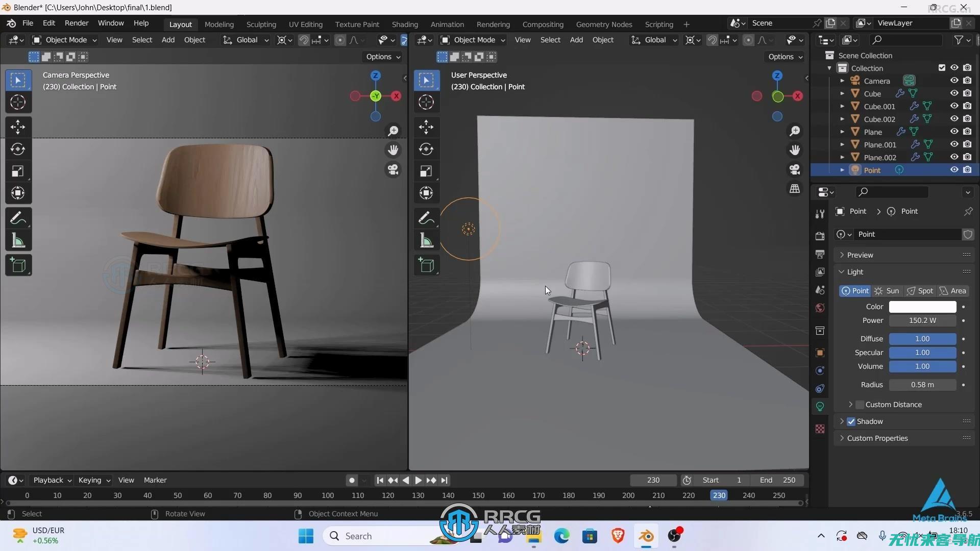This screenshot has width=980, height=551.
Task: Select the Move tool in left viewport
Action: 18,127
